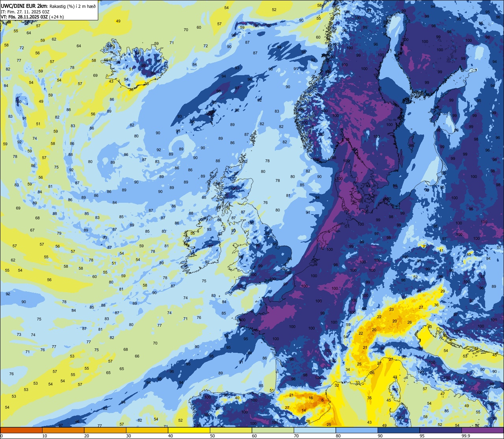
Task: Click the humidity value "14" on the map
Action: pos(304,411)
